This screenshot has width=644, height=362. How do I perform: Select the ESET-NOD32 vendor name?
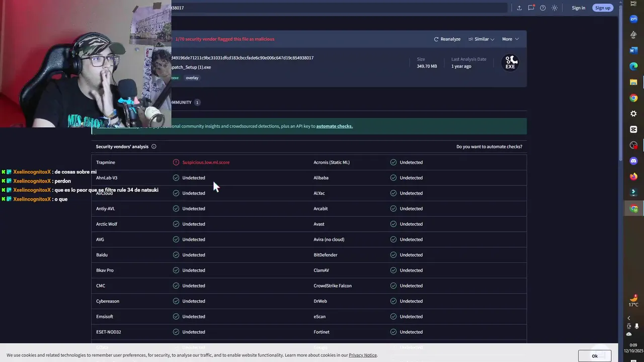tap(109, 332)
